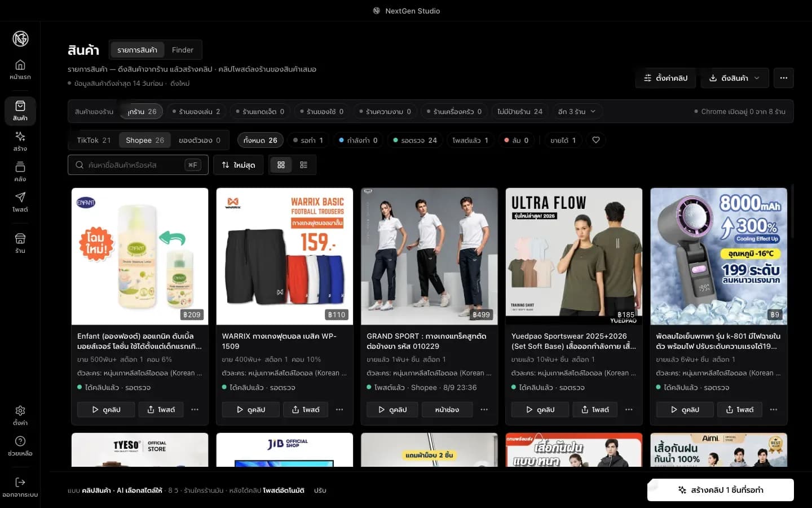Screen dimensions: 812x508
Task: Filter by ร้านของเล่น 2 shop chip
Action: pyautogui.click(x=196, y=111)
